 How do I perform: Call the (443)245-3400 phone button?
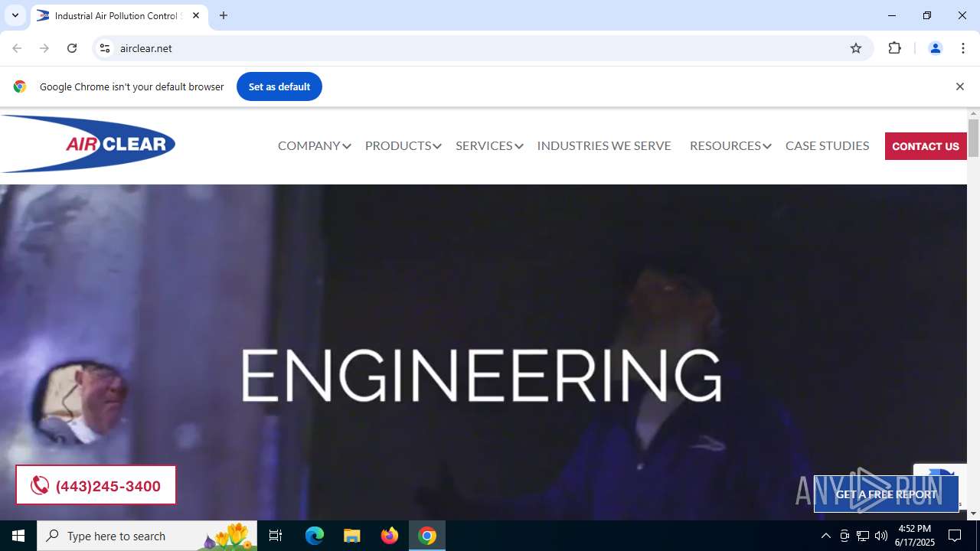(96, 485)
